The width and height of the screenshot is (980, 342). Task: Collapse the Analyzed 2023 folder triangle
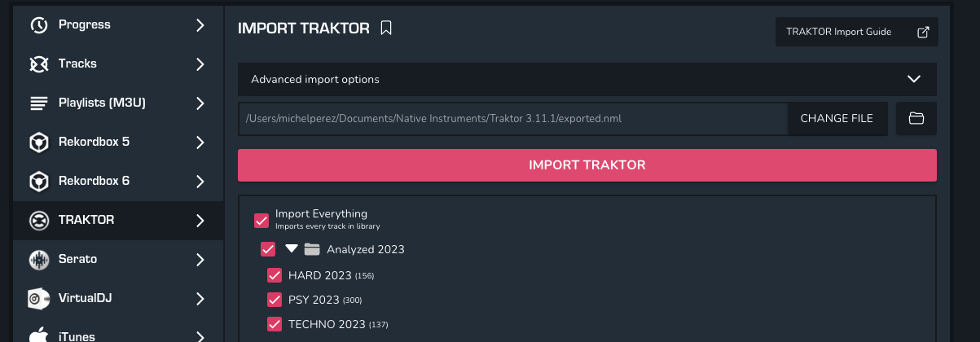pyautogui.click(x=292, y=248)
